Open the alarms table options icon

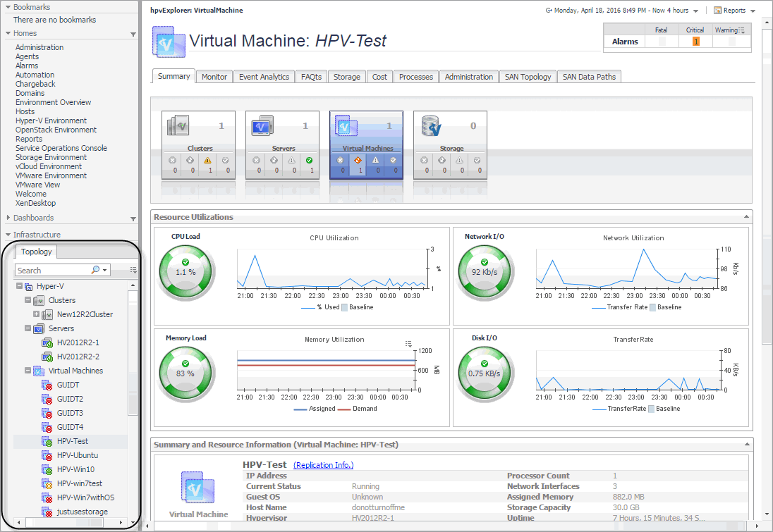tap(742, 30)
